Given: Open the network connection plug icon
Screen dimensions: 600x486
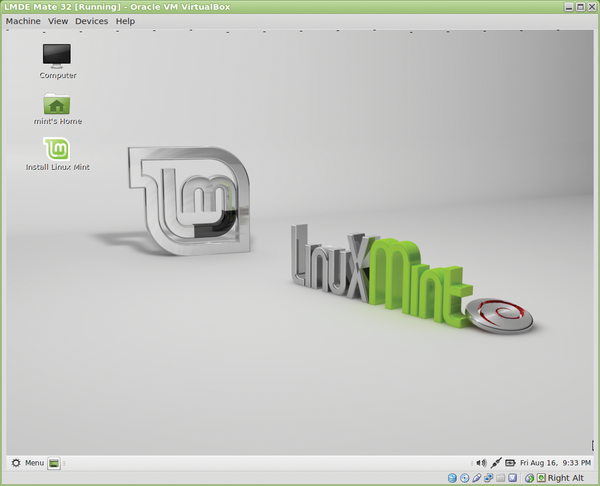Looking at the screenshot, I should [x=496, y=463].
